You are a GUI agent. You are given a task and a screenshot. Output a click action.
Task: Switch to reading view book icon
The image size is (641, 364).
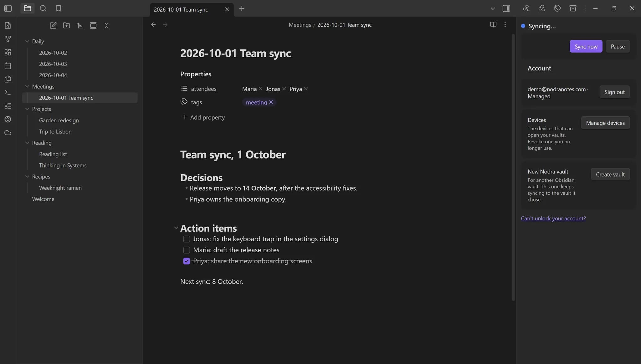tap(493, 24)
